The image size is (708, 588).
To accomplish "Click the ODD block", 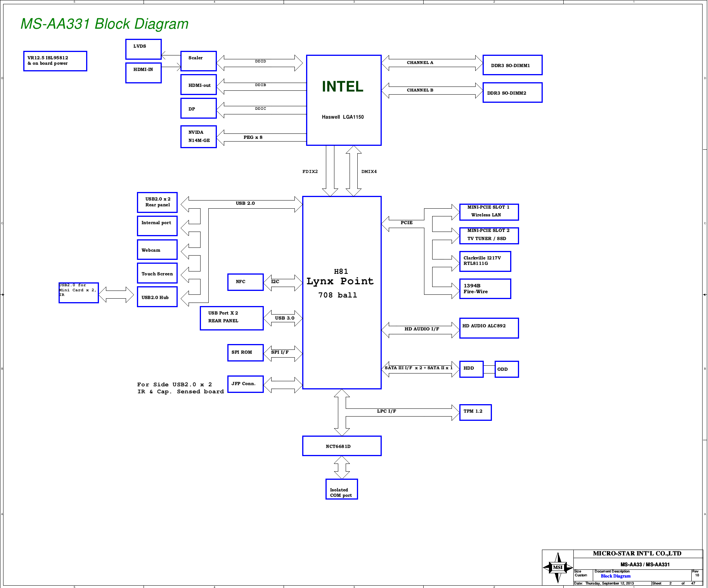I will pos(507,369).
